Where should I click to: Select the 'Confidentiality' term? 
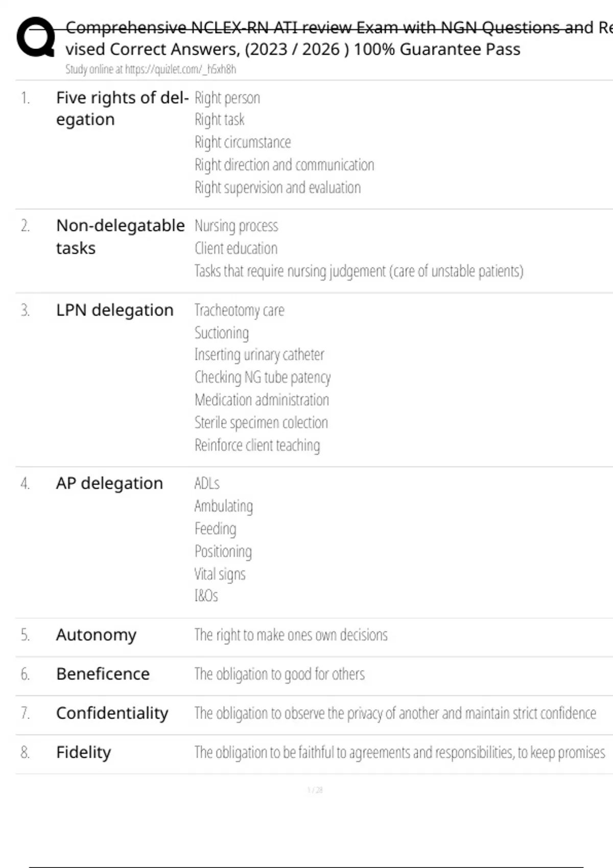point(112,713)
